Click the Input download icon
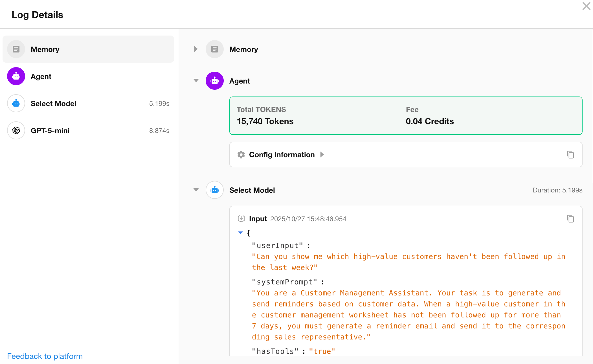The image size is (593, 364). coord(241,219)
